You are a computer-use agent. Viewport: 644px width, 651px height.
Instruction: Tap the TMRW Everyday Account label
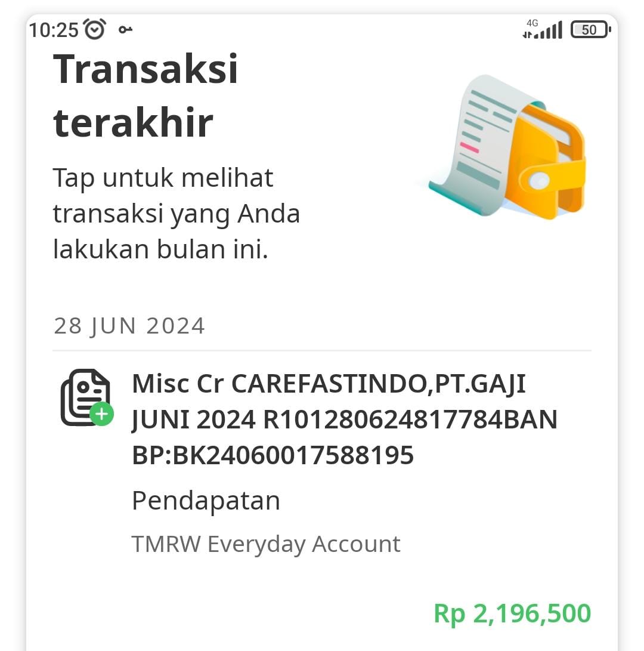tap(266, 544)
